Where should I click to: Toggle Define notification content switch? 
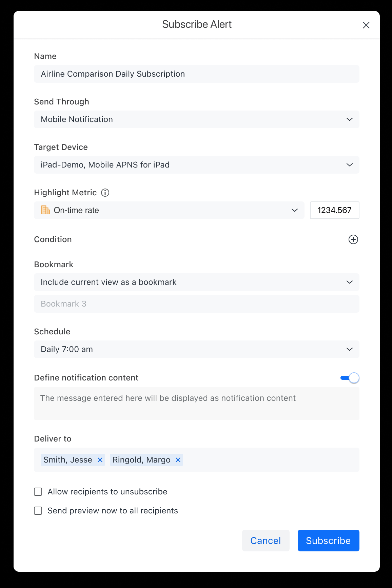click(x=350, y=378)
